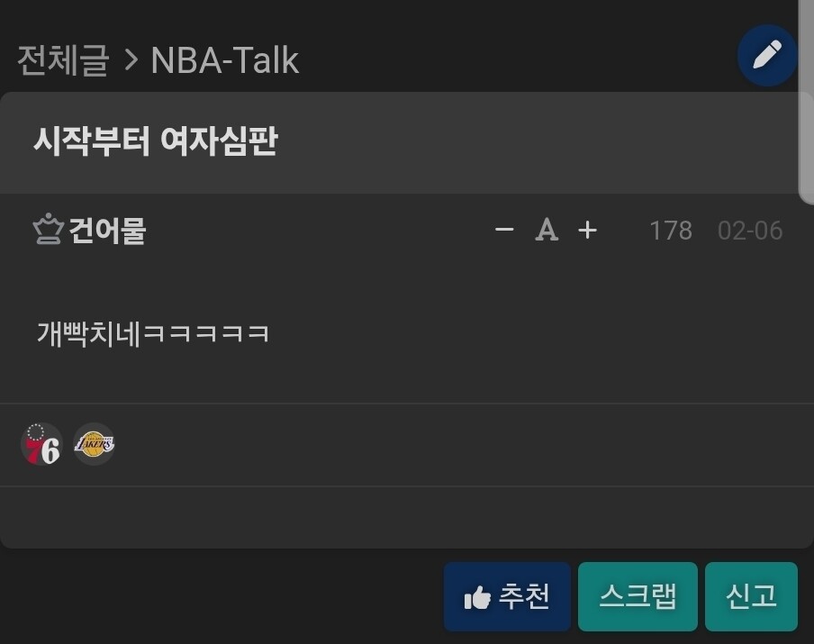Click the thumbs-up icon on 추천
814x644 pixels.
point(477,597)
